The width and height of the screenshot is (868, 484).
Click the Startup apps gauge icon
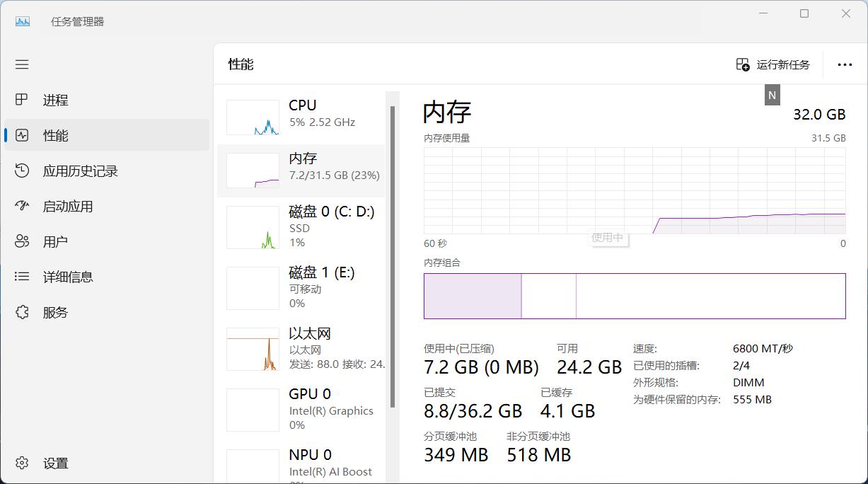[x=22, y=206]
